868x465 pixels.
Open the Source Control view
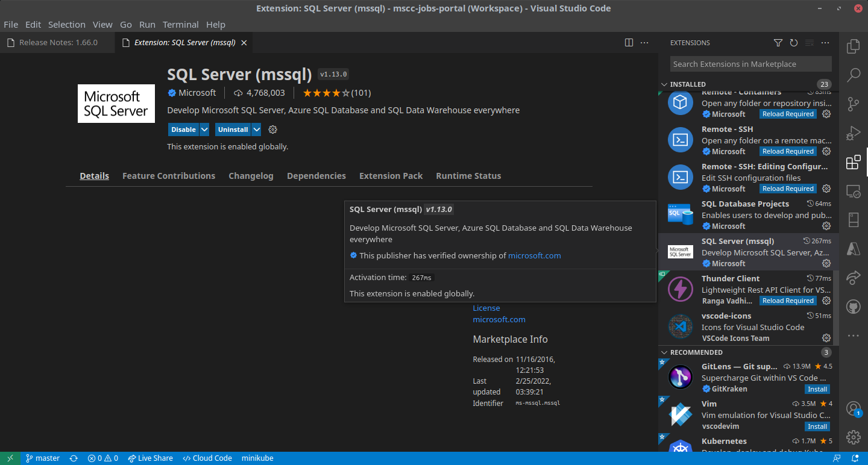[x=853, y=104]
